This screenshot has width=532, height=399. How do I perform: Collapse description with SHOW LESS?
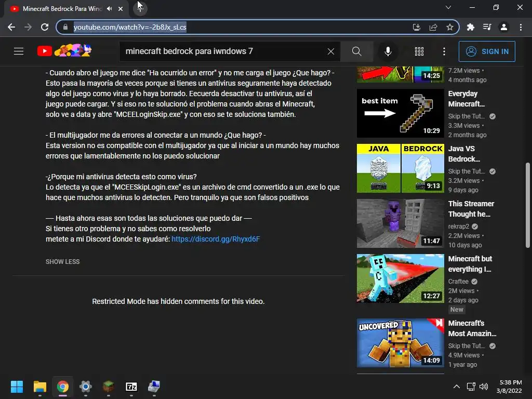tap(63, 262)
